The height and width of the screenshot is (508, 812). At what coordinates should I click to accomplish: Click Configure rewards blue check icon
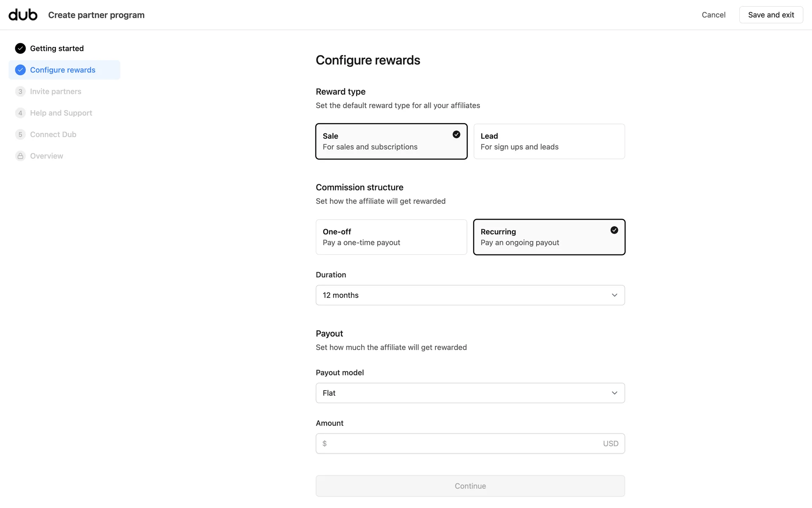tap(20, 70)
